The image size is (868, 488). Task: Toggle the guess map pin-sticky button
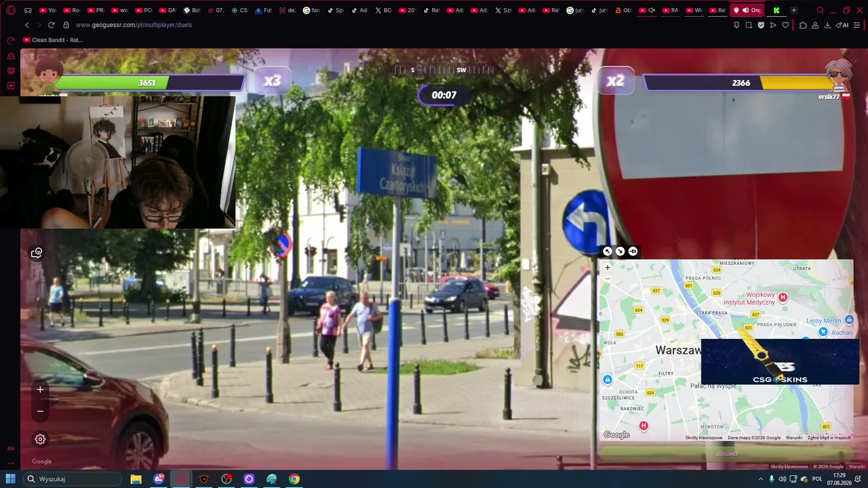pyautogui.click(x=633, y=251)
